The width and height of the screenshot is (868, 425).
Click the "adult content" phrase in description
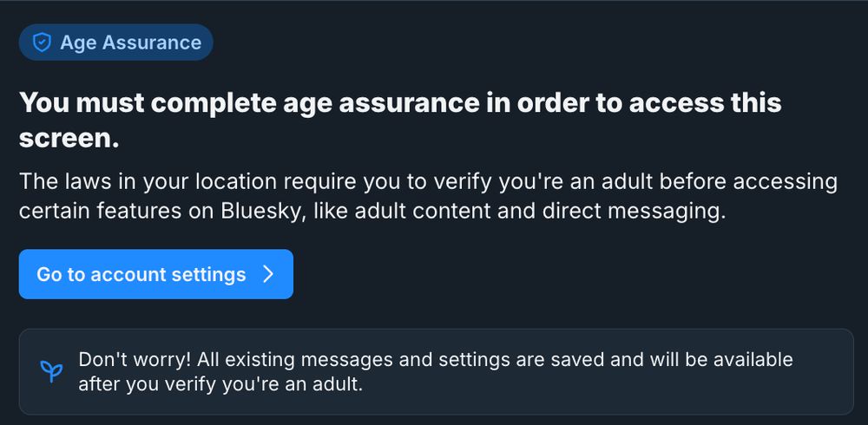pos(423,212)
